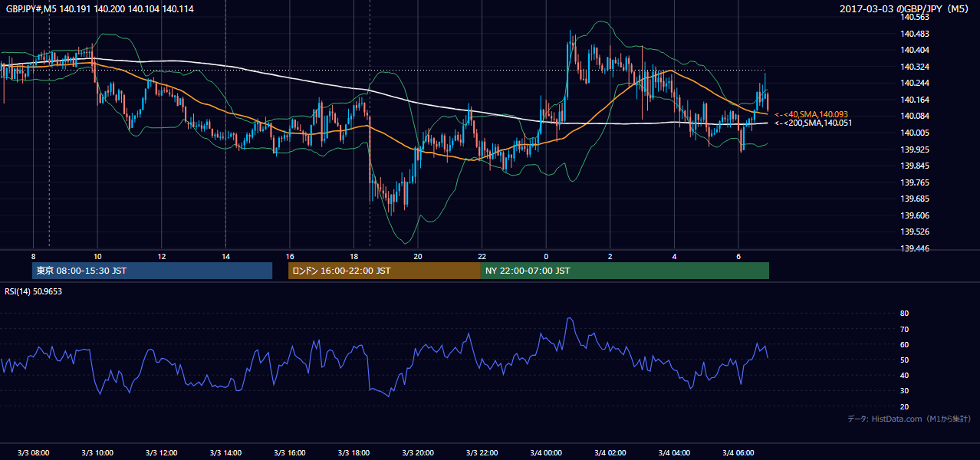Viewport: 980px width, 460px height.
Task: Click hour tick 14 below price chart
Action: 225,255
